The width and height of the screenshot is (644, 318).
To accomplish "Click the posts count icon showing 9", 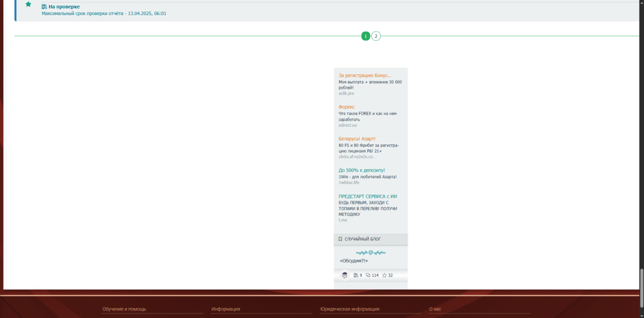I will click(x=356, y=275).
